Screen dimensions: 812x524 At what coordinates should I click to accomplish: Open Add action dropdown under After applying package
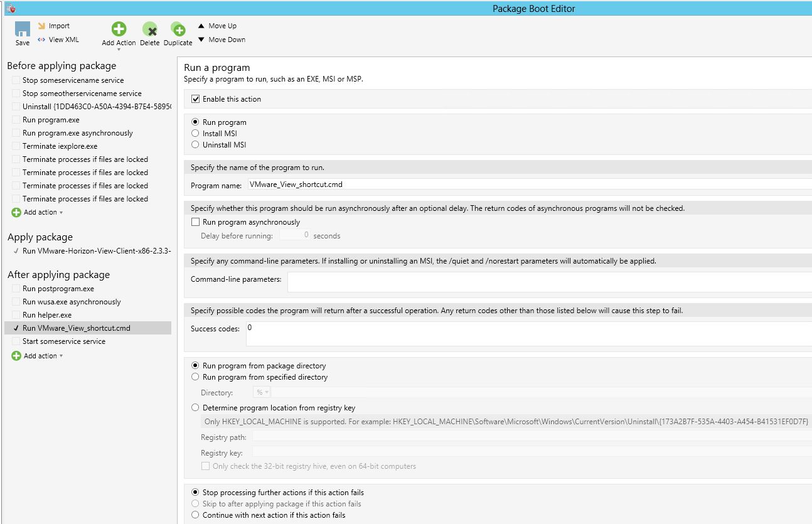[x=61, y=356]
